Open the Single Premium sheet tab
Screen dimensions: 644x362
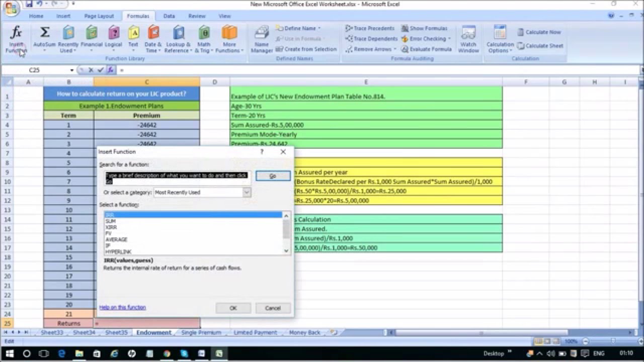(x=201, y=332)
